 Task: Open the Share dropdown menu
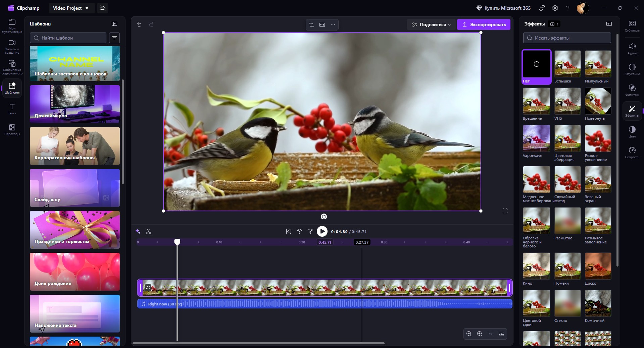[x=431, y=24]
